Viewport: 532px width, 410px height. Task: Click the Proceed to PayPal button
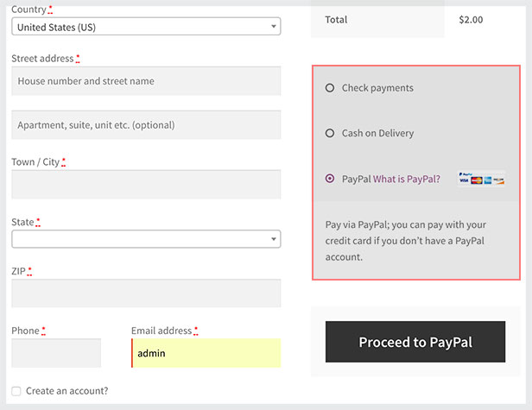[415, 342]
